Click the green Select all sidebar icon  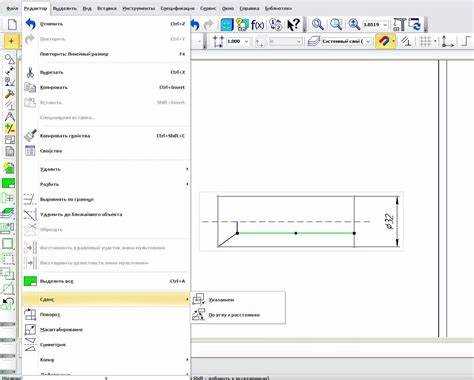[8, 183]
